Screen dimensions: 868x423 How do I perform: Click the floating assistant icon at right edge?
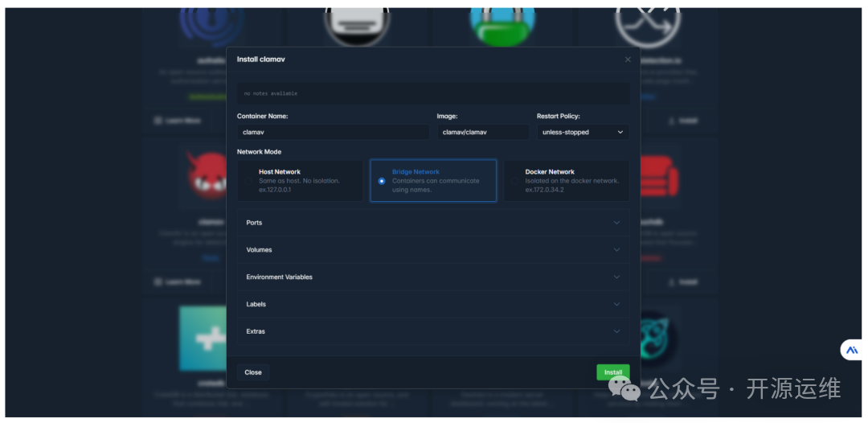853,350
